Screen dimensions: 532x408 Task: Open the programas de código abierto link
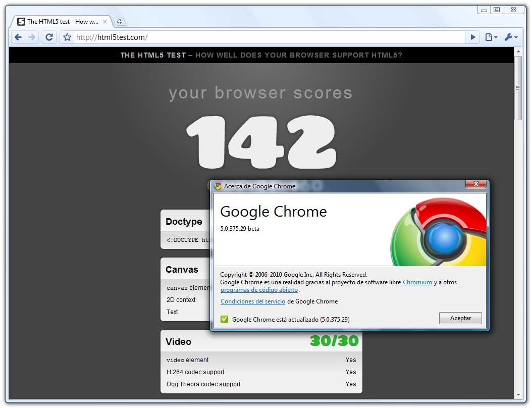click(x=259, y=290)
